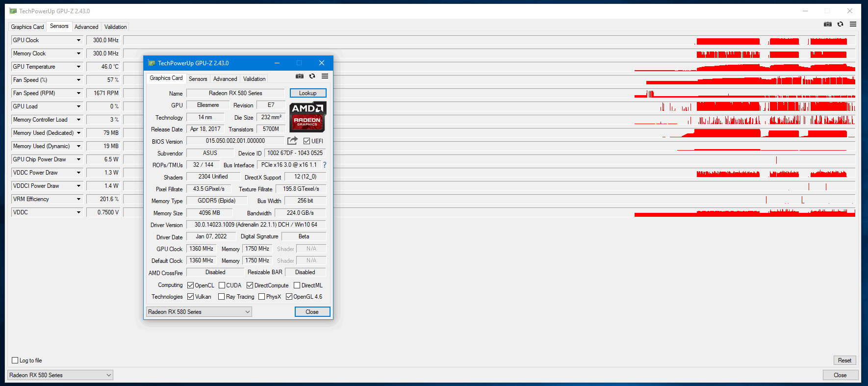
Task: Click the VDDC sensor graph
Action: (489, 212)
